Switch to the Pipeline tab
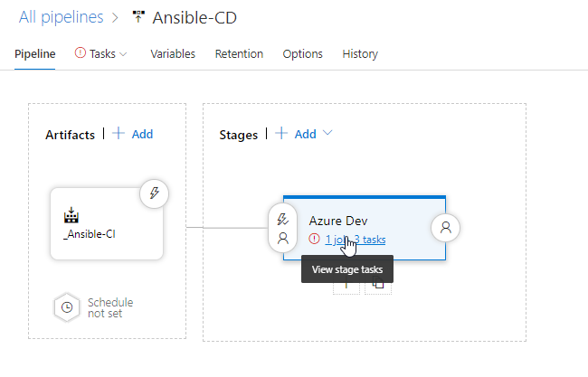This screenshot has width=588, height=377. point(35,54)
